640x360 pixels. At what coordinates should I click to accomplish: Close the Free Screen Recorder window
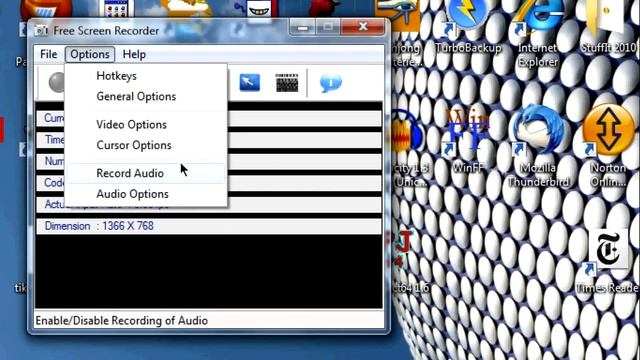362,27
